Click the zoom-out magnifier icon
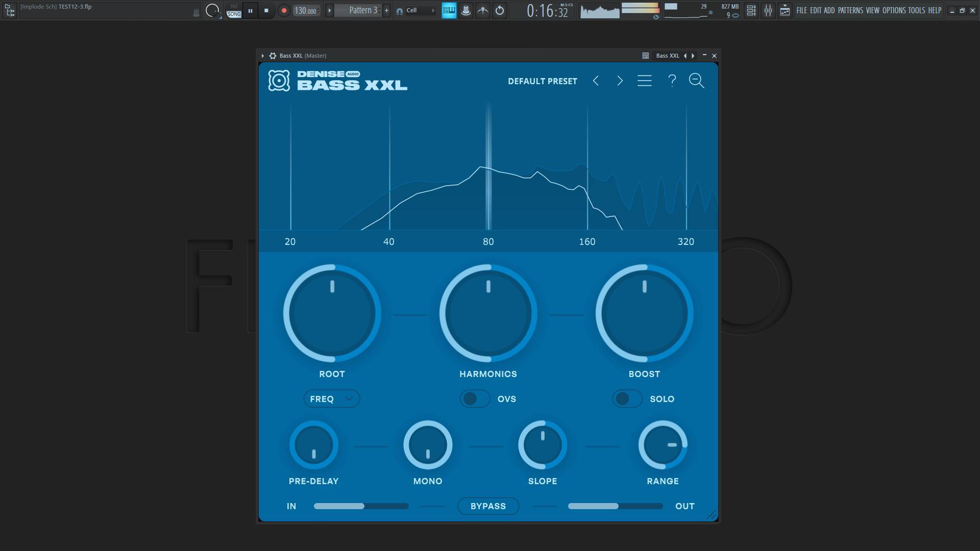This screenshot has height=551, width=980. tap(697, 81)
